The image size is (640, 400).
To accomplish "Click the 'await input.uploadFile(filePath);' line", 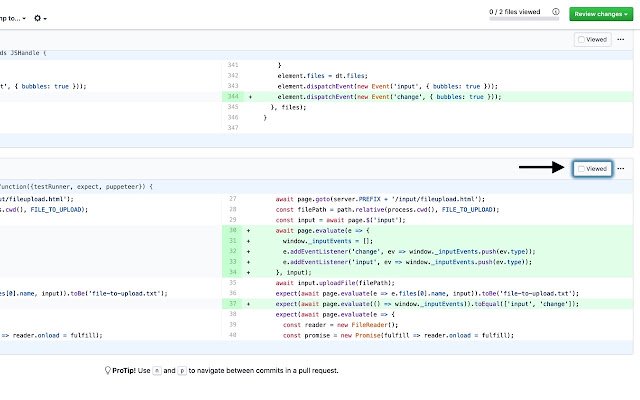I will click(x=335, y=282).
